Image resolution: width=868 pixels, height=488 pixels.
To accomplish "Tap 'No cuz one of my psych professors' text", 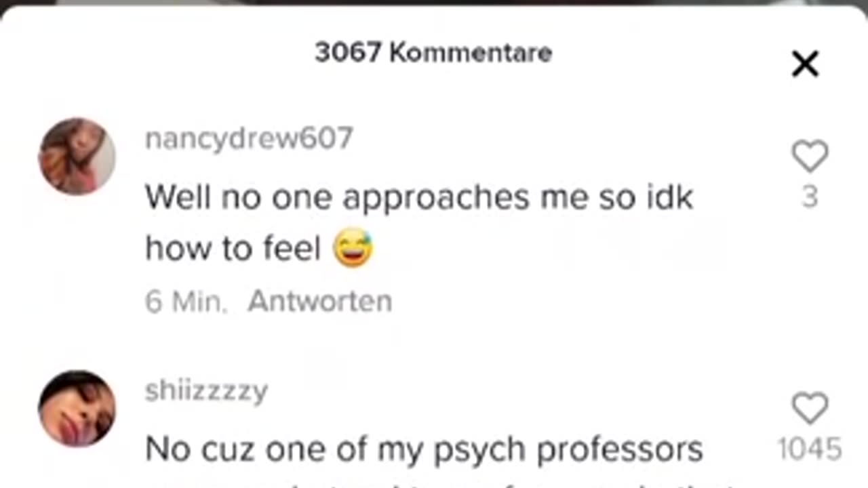I will click(424, 449).
